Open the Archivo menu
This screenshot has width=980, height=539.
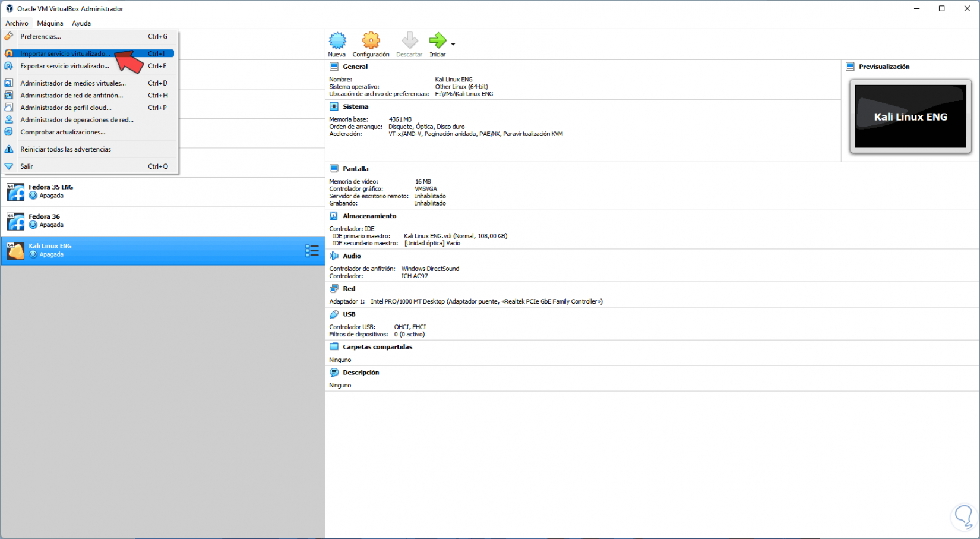click(x=17, y=23)
